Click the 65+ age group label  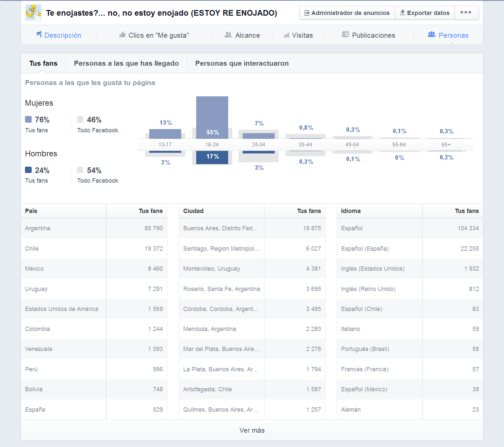446,145
